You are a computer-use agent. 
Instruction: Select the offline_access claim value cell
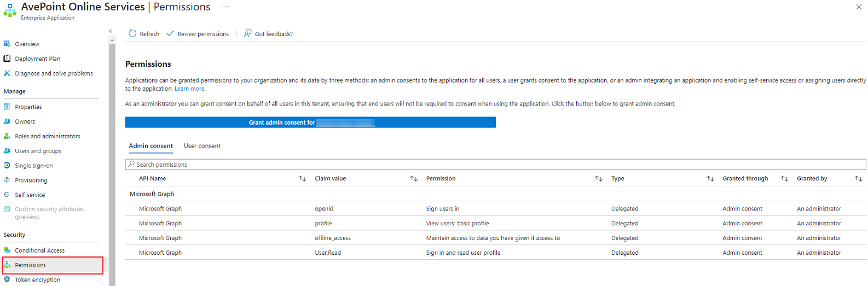click(x=333, y=238)
